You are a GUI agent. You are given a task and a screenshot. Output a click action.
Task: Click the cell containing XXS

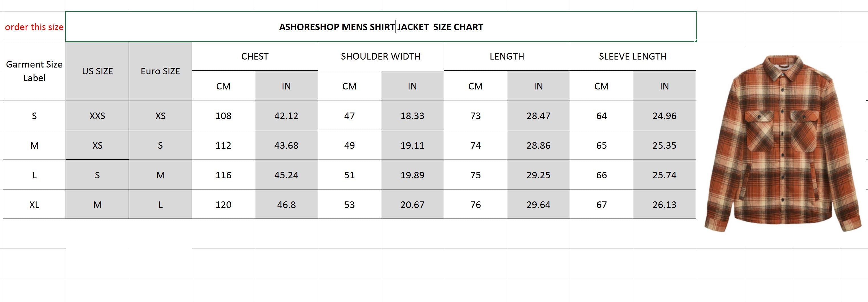click(x=98, y=116)
